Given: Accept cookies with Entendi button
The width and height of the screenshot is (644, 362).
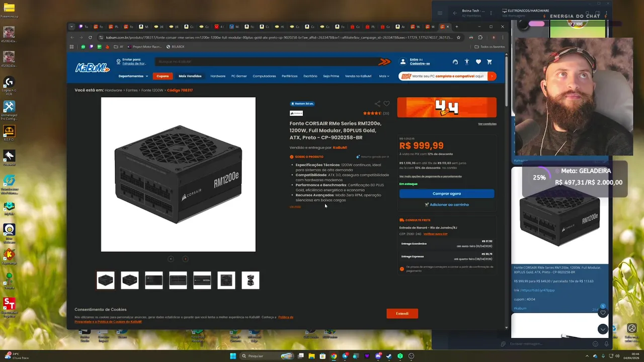Looking at the screenshot, I should [402, 313].
